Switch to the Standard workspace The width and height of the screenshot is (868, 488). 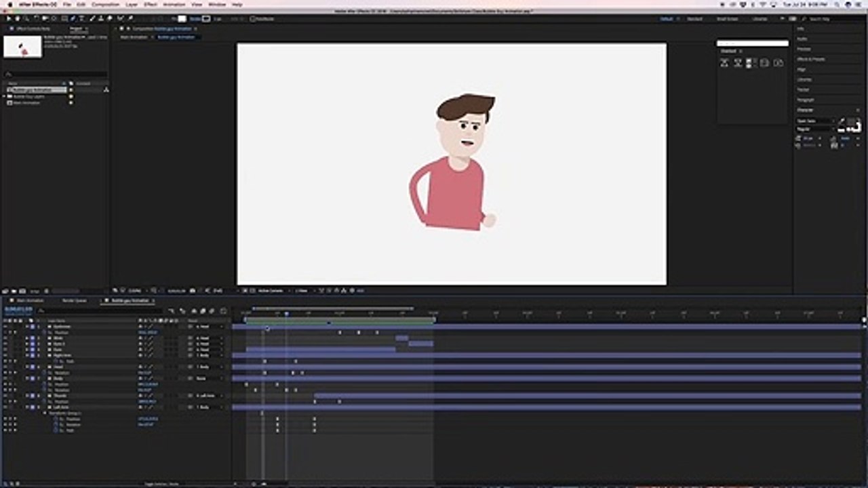[x=694, y=19]
